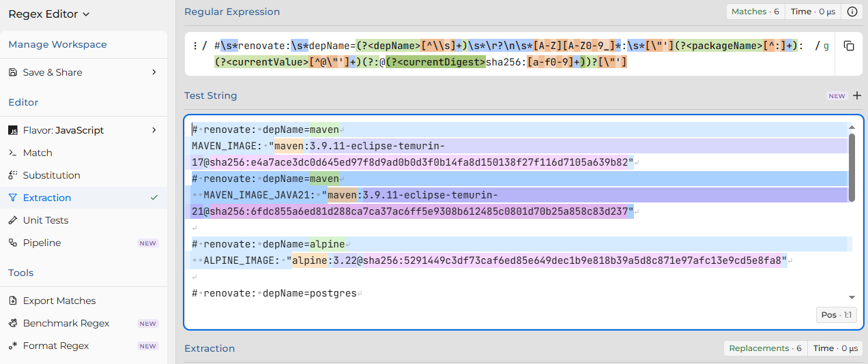Click the NEW badge beside Test String
The width and height of the screenshot is (868, 364).
[837, 96]
